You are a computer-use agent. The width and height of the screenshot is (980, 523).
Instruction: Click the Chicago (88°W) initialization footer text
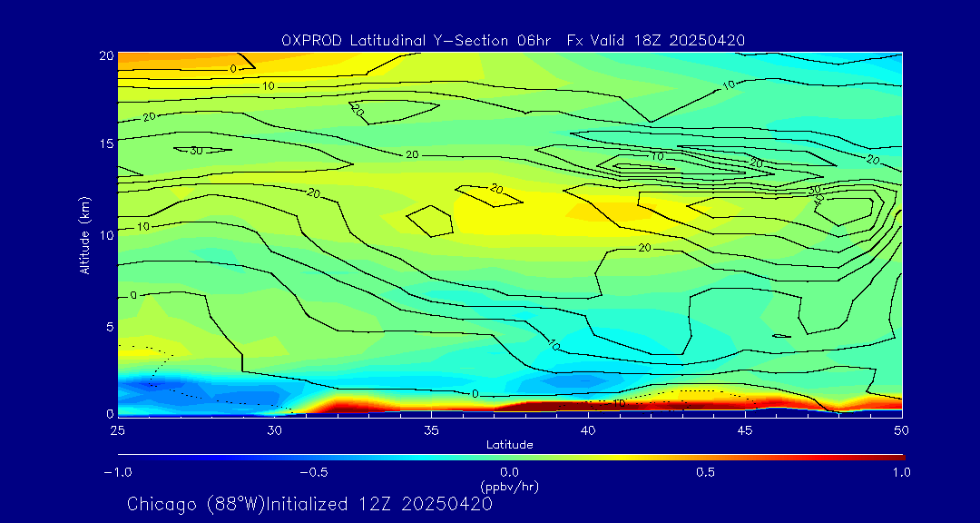click(309, 504)
